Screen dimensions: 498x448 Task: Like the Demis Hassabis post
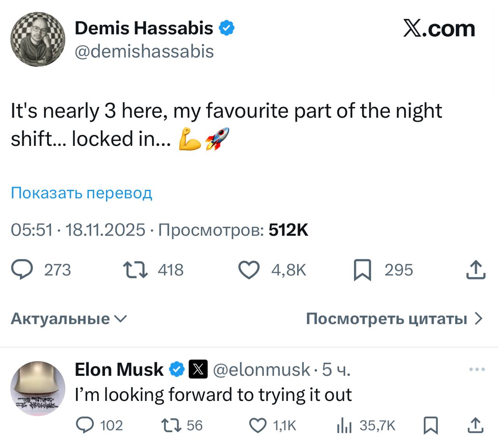(x=249, y=270)
